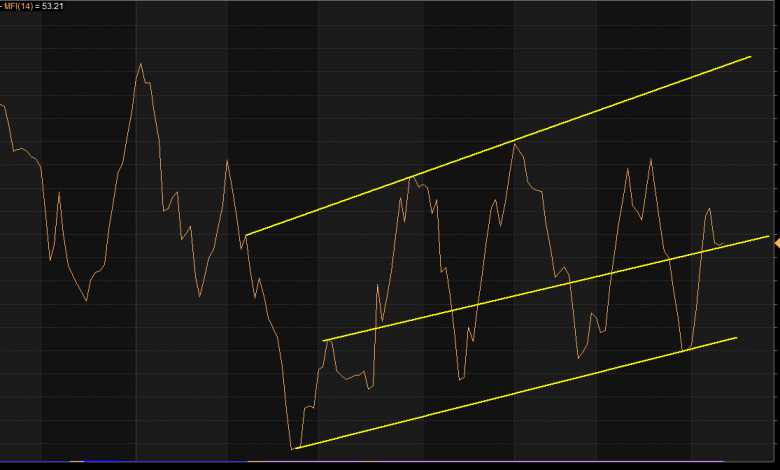Click the left endpoint of middle trendline

pyautogui.click(x=323, y=341)
